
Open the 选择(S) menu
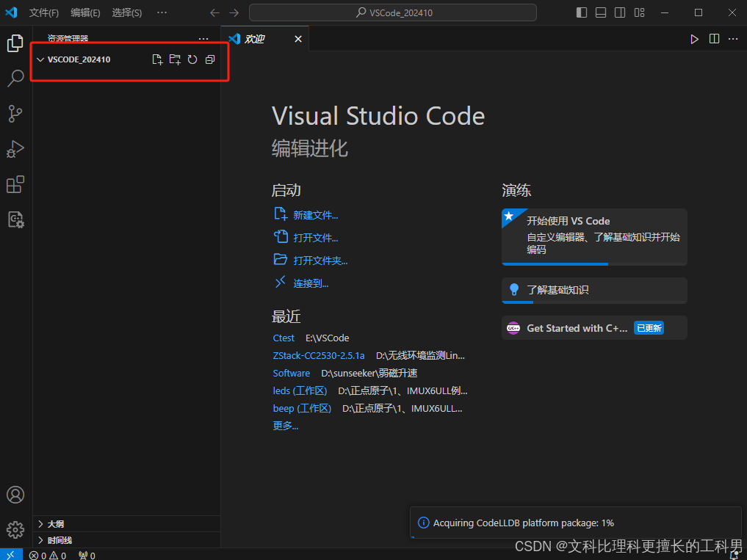point(127,13)
